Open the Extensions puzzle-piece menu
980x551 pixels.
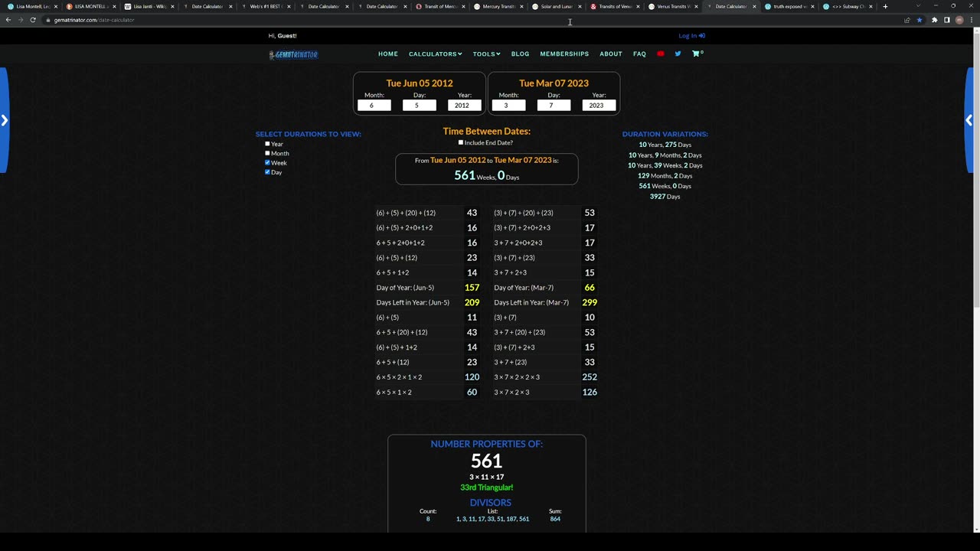coord(934,20)
